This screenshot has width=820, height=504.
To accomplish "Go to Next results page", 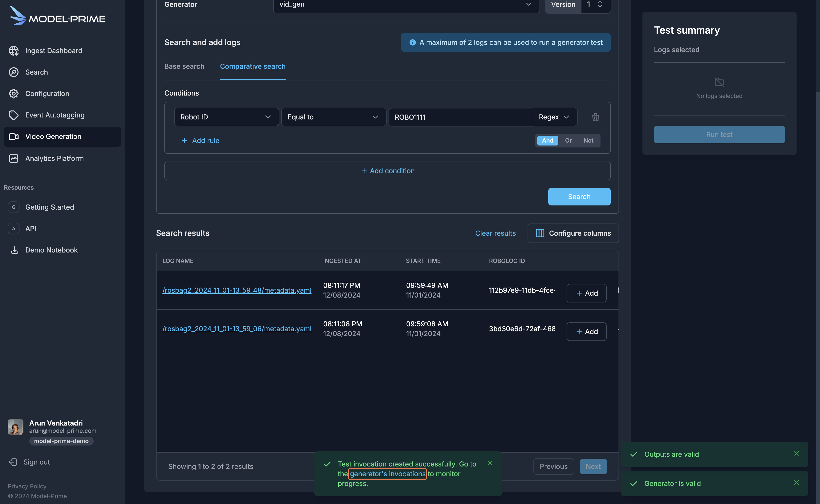I will pos(593,466).
